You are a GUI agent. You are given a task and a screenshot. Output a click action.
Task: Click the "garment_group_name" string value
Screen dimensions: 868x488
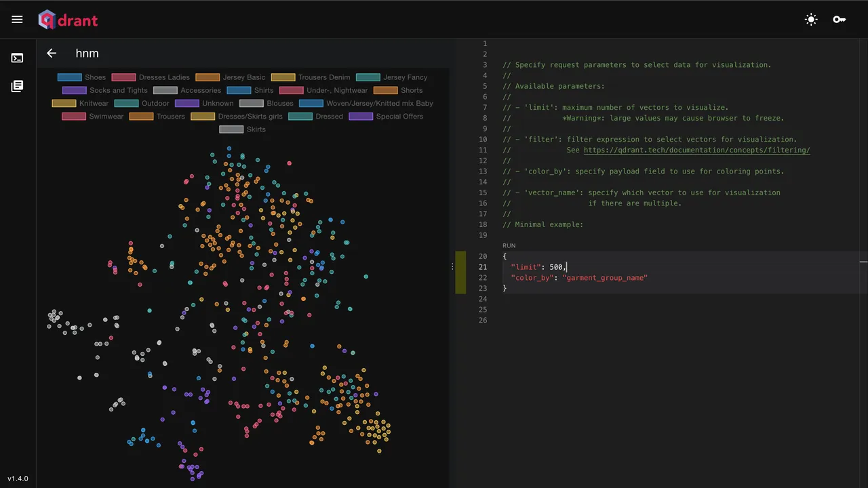coord(605,278)
